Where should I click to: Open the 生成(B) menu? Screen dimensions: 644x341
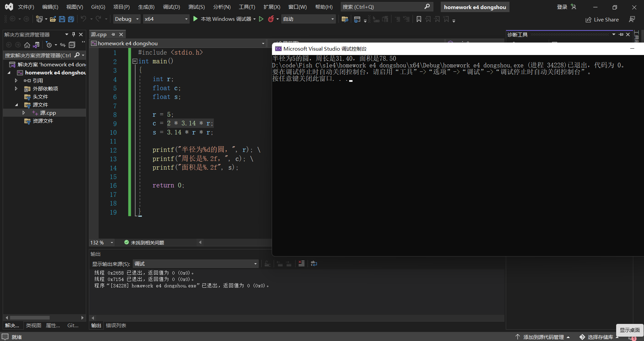tap(146, 7)
